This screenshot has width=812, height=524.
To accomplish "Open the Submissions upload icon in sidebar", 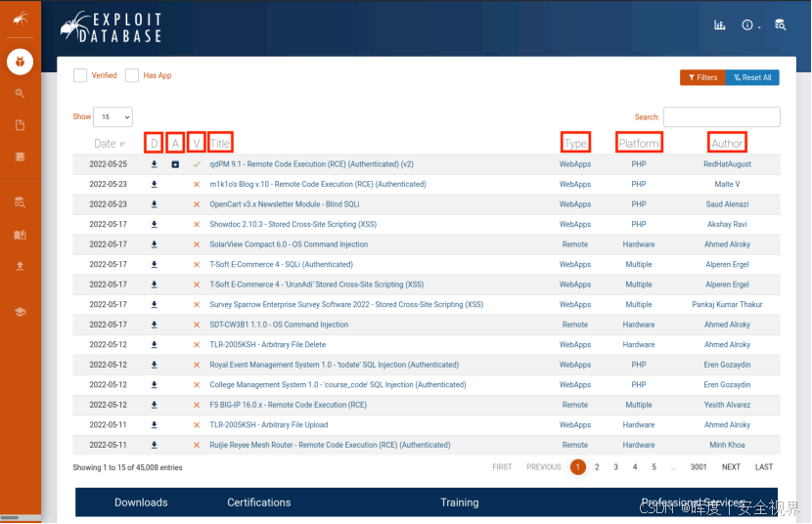I will 20,266.
